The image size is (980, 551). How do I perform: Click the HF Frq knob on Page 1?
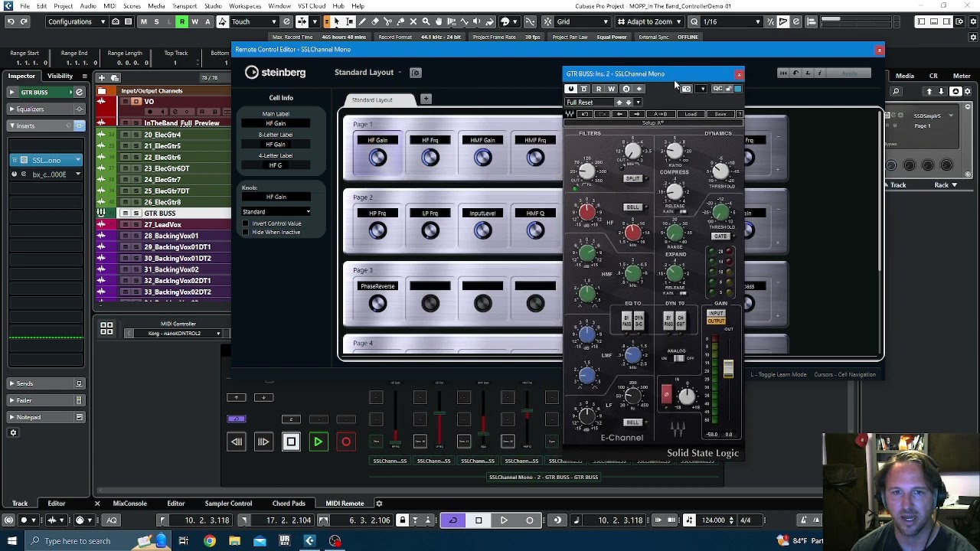[x=430, y=158]
